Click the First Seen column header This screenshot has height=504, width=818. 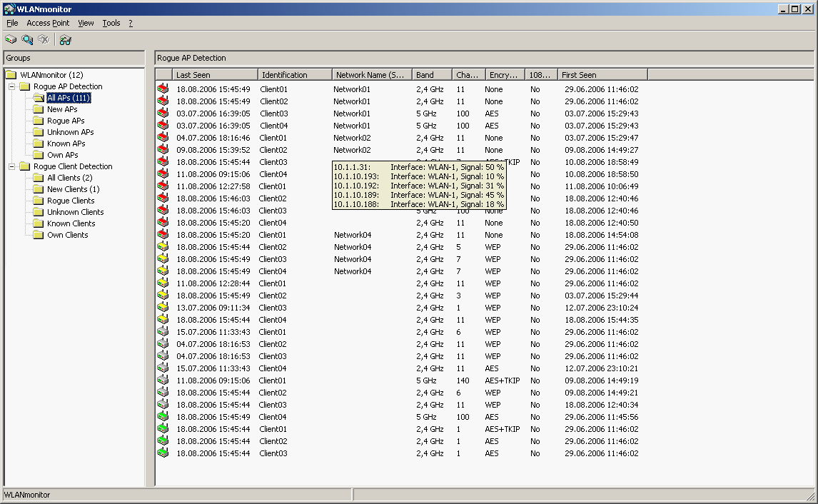(x=602, y=74)
